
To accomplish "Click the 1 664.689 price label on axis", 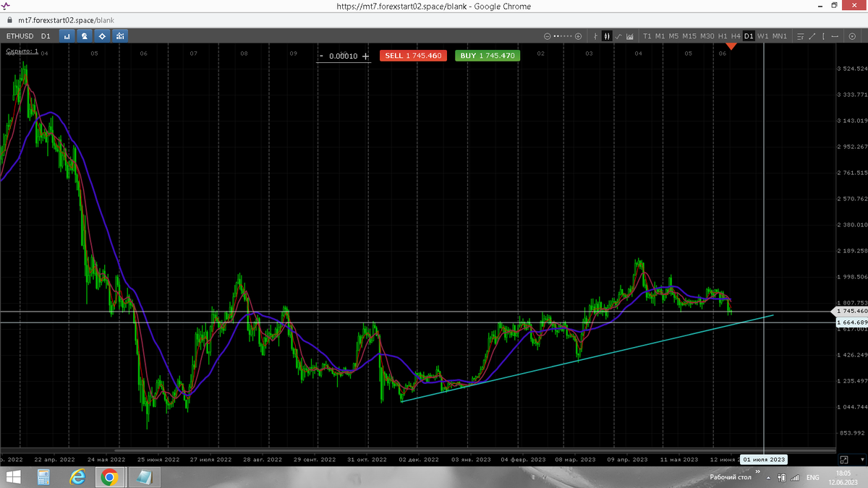I will (851, 322).
